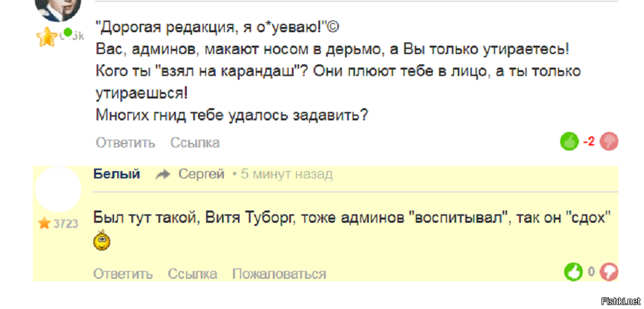Open the Белый username profile
Image resolution: width=644 pixels, height=309 pixels.
[117, 174]
